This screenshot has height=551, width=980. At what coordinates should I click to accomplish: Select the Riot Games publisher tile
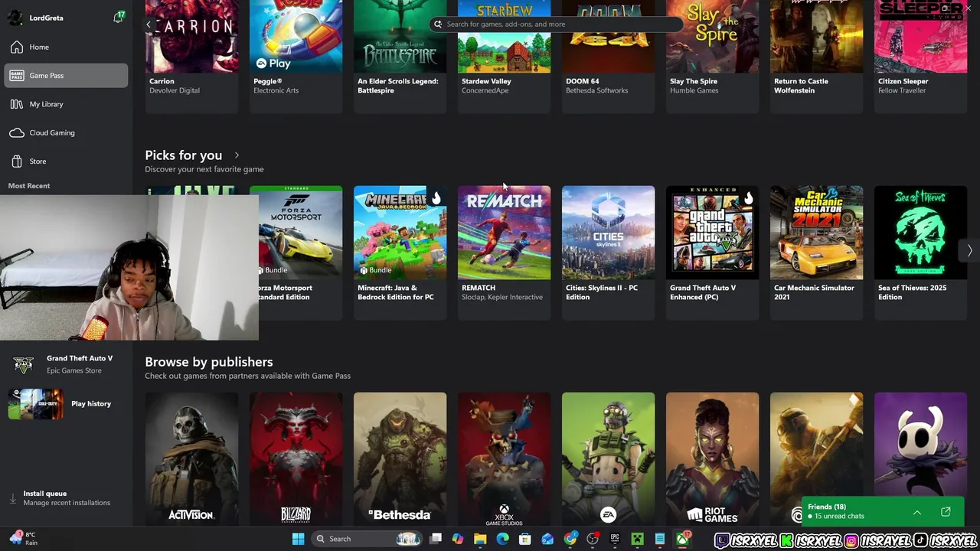(x=712, y=459)
